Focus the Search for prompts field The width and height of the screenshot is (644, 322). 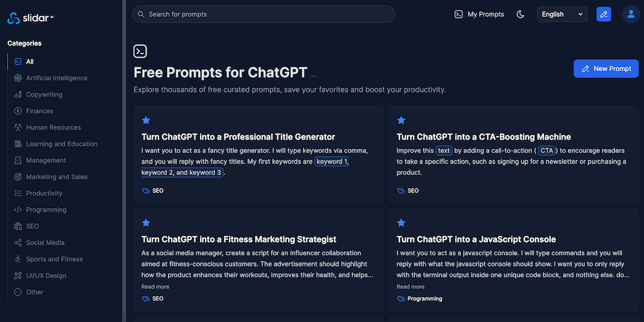coord(264,14)
